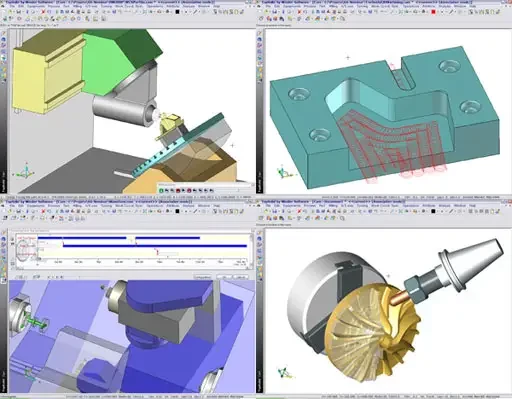Click the first red stop button in simulation bar
512x399 pixels.
178,190
